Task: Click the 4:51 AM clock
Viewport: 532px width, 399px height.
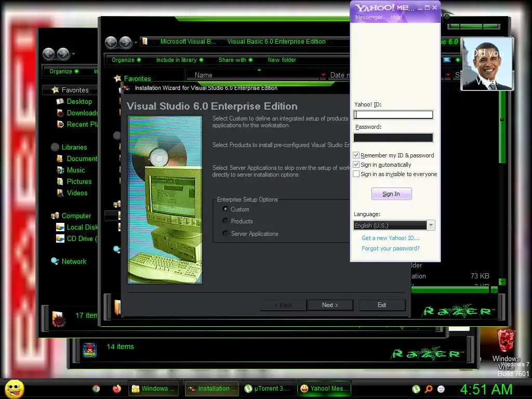Action: pos(486,390)
